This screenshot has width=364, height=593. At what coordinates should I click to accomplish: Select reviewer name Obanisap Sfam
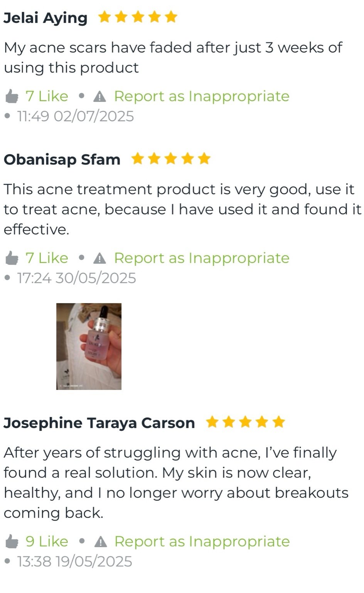coord(62,159)
